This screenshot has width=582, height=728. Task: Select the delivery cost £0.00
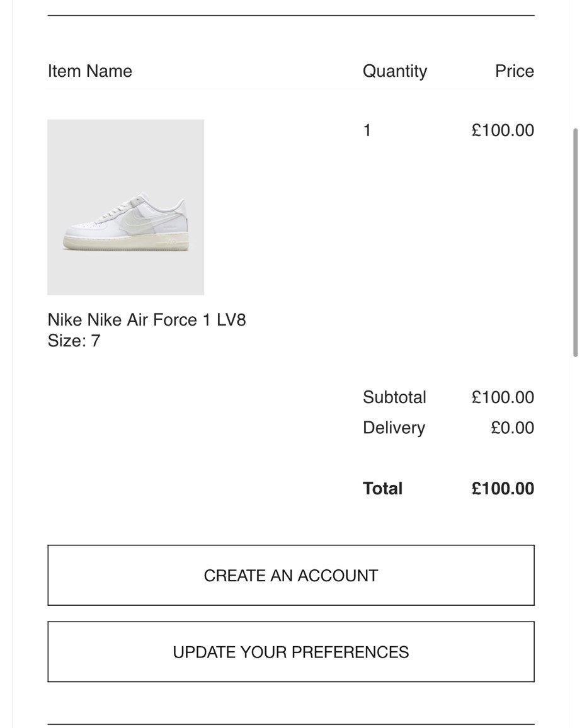pos(512,428)
